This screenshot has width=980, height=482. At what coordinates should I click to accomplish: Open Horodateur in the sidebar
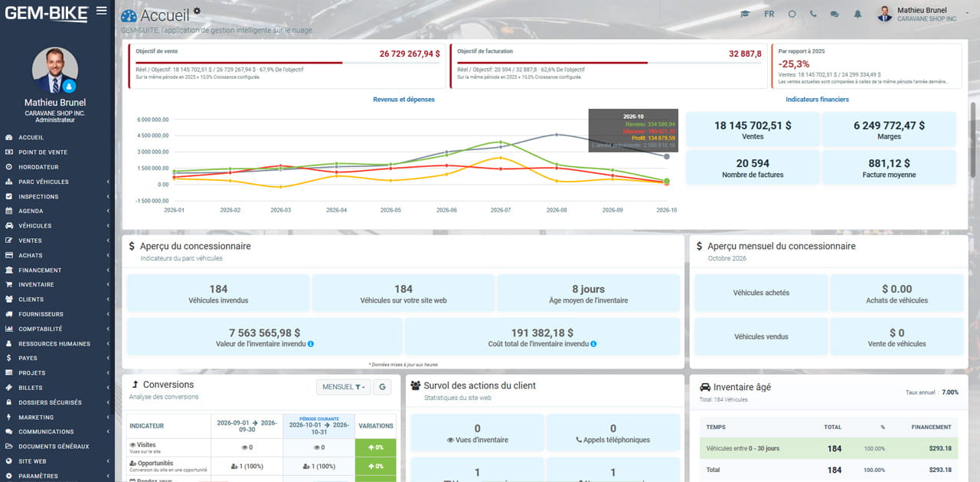38,166
